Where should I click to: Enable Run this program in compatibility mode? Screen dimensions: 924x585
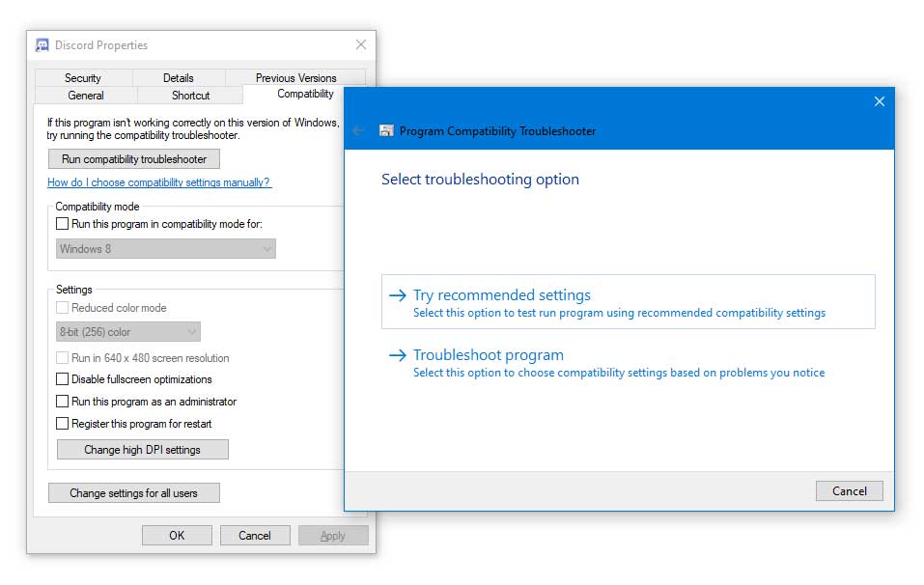click(x=62, y=224)
